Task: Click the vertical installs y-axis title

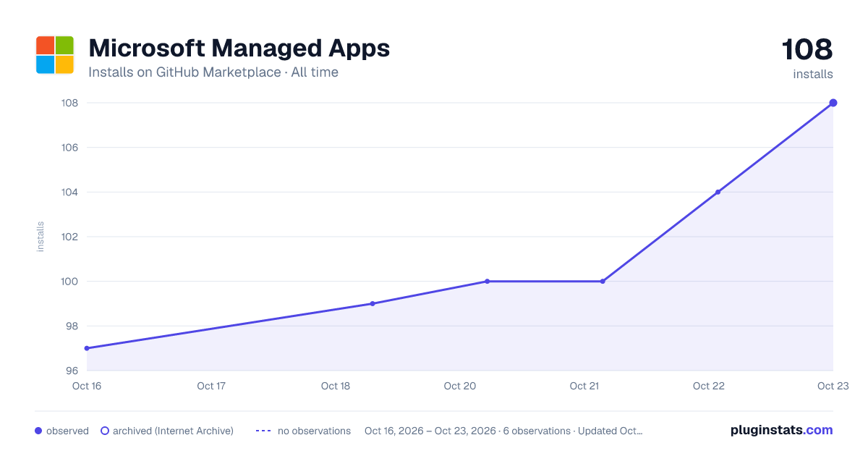Action: 41,237
